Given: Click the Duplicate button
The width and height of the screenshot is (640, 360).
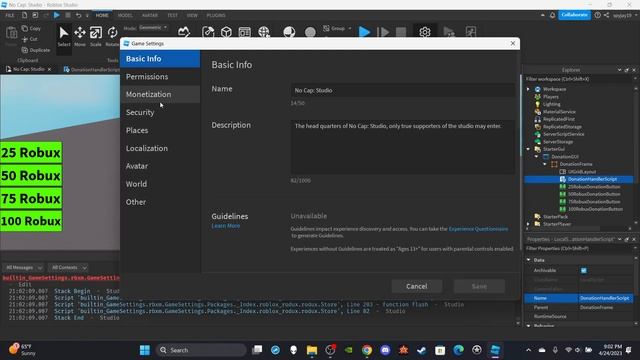Looking at the screenshot, I should point(36,50).
